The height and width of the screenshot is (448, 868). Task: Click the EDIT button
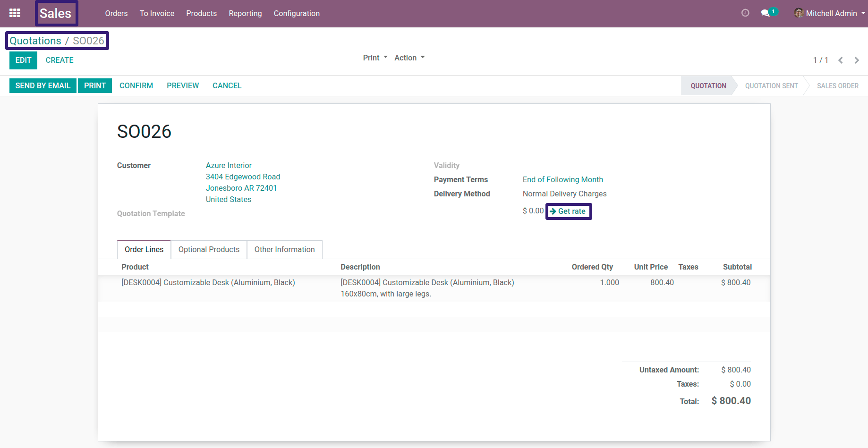pos(23,60)
